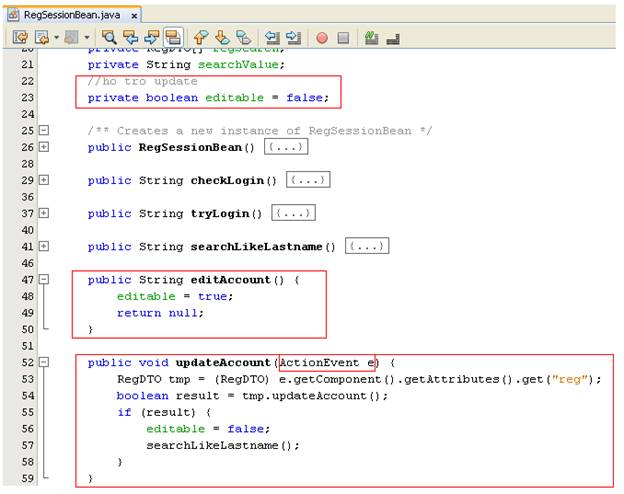Click the {...} placeholder after searchLikeLastname()
The image size is (624, 494).
click(x=367, y=246)
